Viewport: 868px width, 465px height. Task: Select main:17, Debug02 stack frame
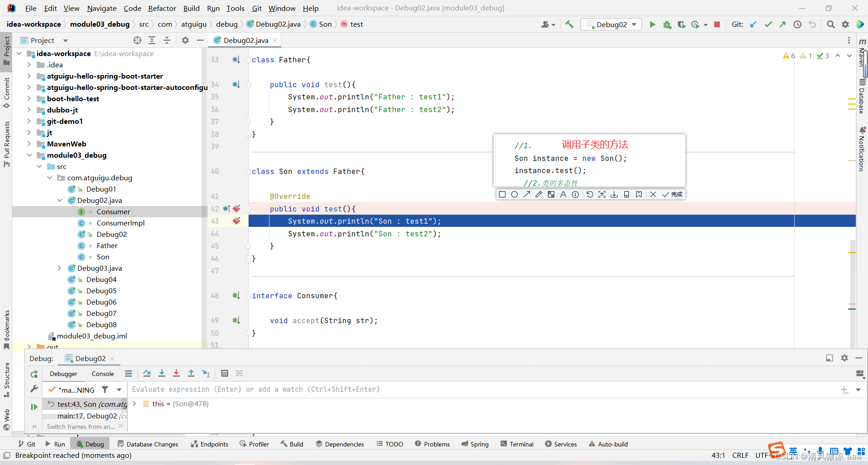[x=86, y=416]
